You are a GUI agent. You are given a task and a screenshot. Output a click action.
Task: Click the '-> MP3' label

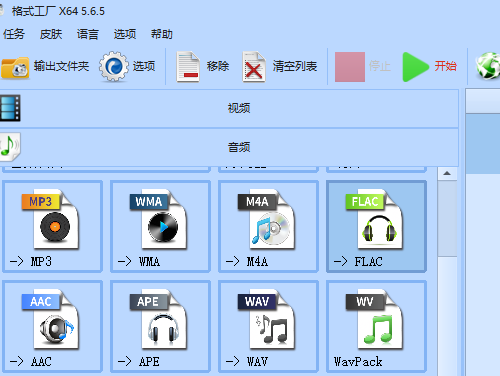[31, 261]
